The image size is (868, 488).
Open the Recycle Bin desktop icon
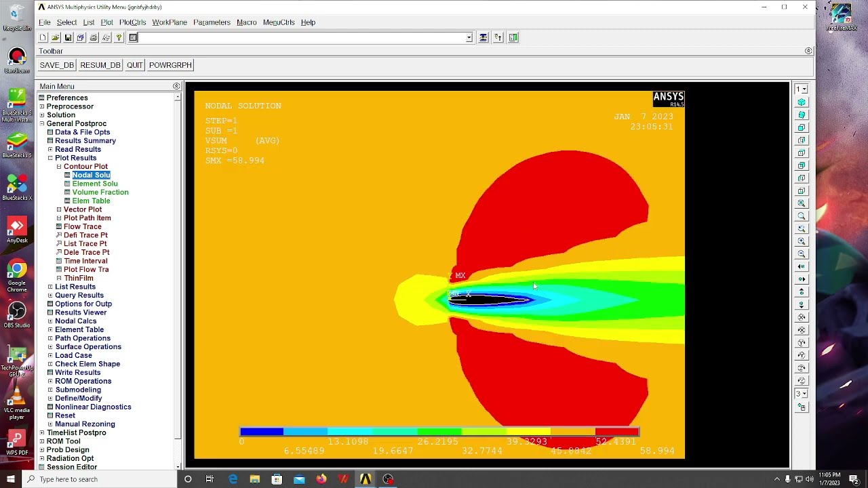point(17,18)
